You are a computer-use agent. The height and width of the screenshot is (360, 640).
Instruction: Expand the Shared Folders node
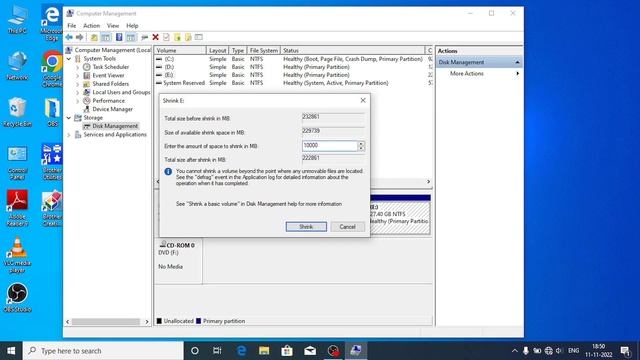(x=78, y=84)
